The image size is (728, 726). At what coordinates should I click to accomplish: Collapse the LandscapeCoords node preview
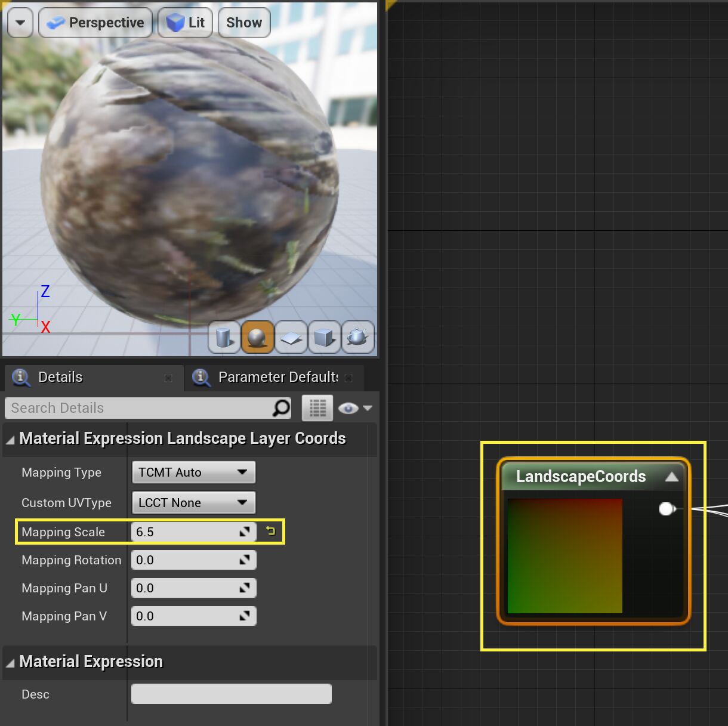(x=672, y=477)
